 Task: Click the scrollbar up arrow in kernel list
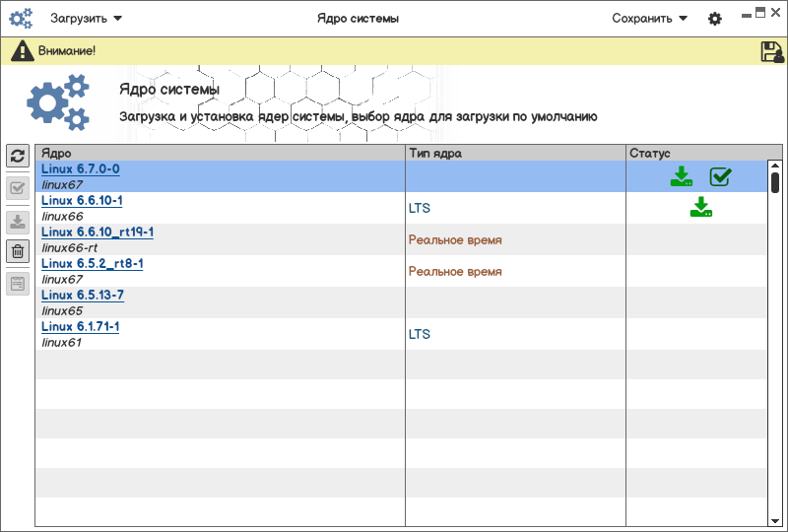point(774,166)
